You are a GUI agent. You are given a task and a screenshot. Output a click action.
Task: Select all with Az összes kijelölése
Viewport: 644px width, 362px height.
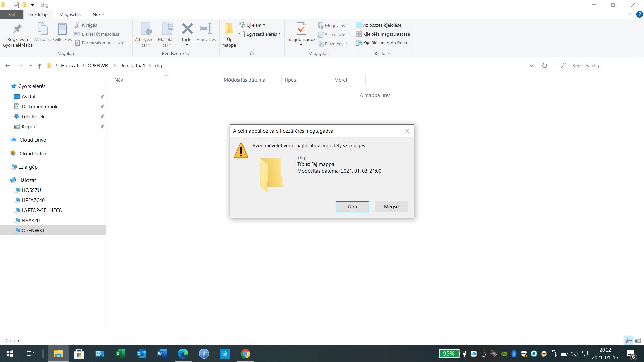click(x=379, y=25)
